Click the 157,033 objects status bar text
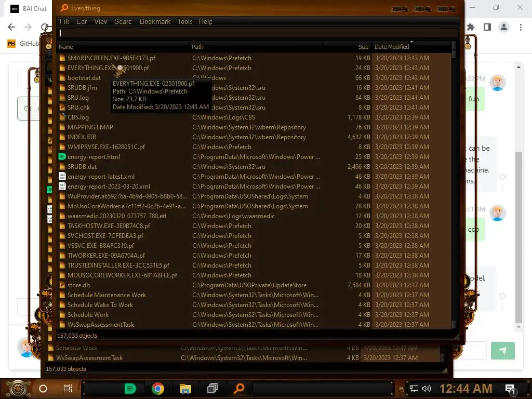Image resolution: width=532 pixels, height=399 pixels. [77, 336]
